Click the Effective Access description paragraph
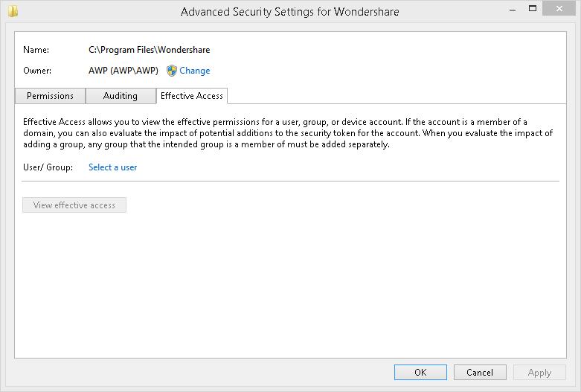Image resolution: width=581 pixels, height=392 pixels. pos(288,133)
